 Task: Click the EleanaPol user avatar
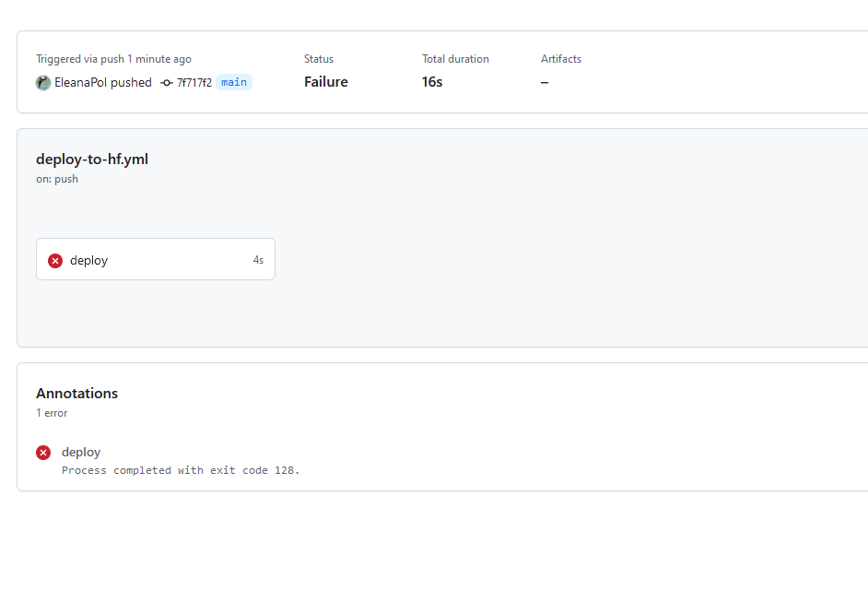point(43,83)
